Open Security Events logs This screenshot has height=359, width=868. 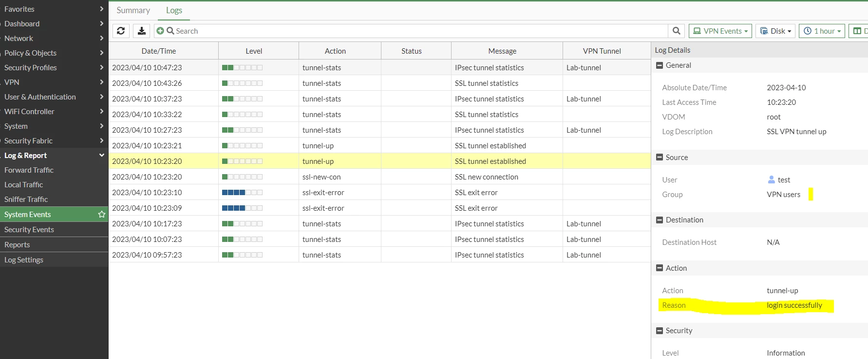coord(54,229)
